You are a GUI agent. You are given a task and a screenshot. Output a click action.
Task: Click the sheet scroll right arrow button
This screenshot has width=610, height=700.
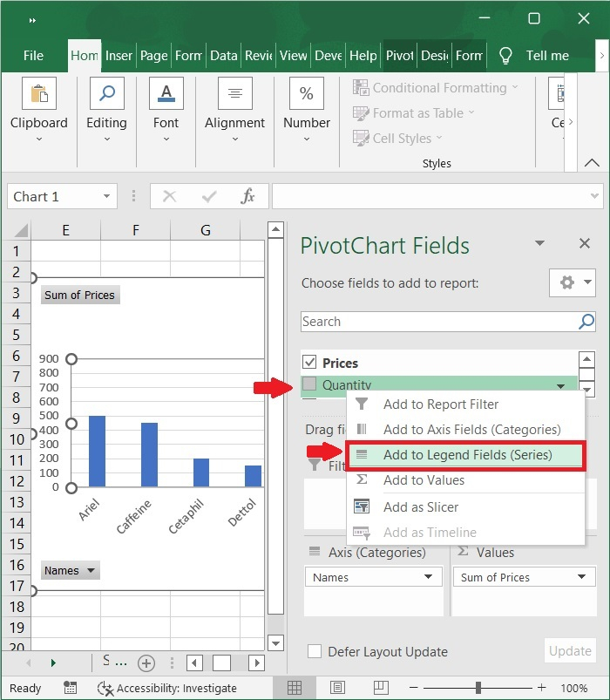coord(256,663)
